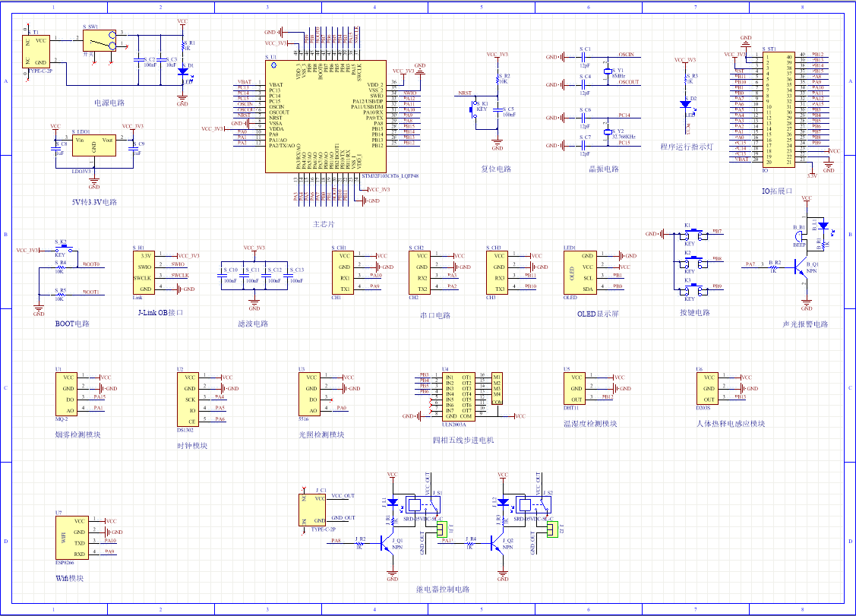This screenshot has height=616, width=856.
Task: Click the S_Y2 32.768KHz crystal symbol
Action: [x=608, y=132]
